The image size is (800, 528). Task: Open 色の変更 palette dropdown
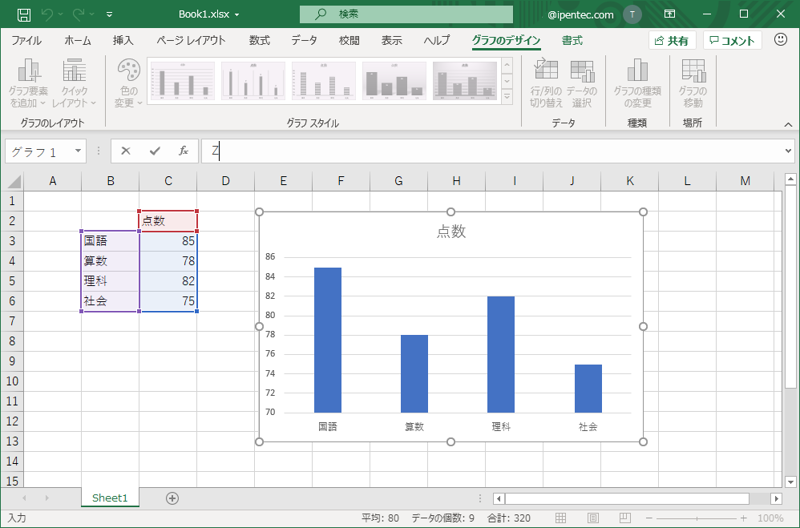coord(128,83)
